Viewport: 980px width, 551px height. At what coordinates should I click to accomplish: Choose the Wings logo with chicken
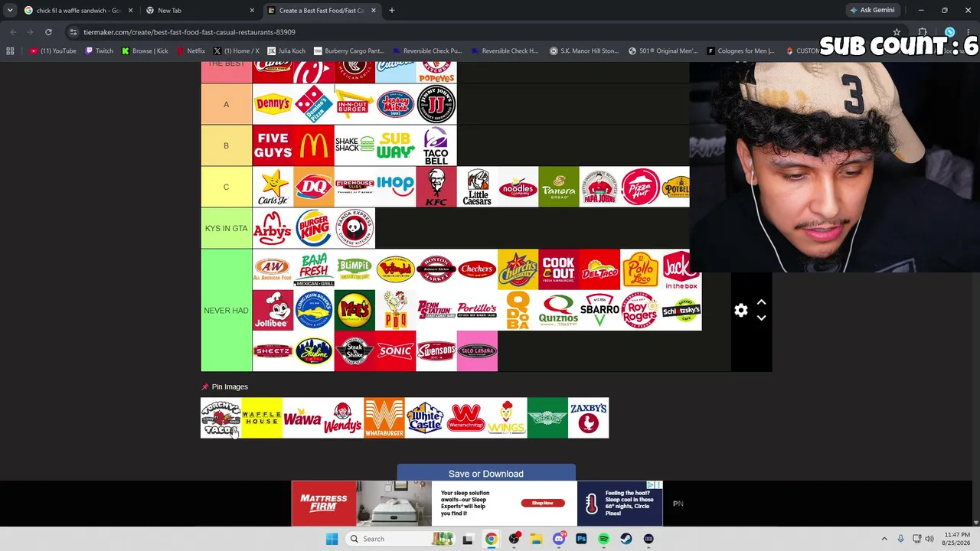pyautogui.click(x=507, y=418)
